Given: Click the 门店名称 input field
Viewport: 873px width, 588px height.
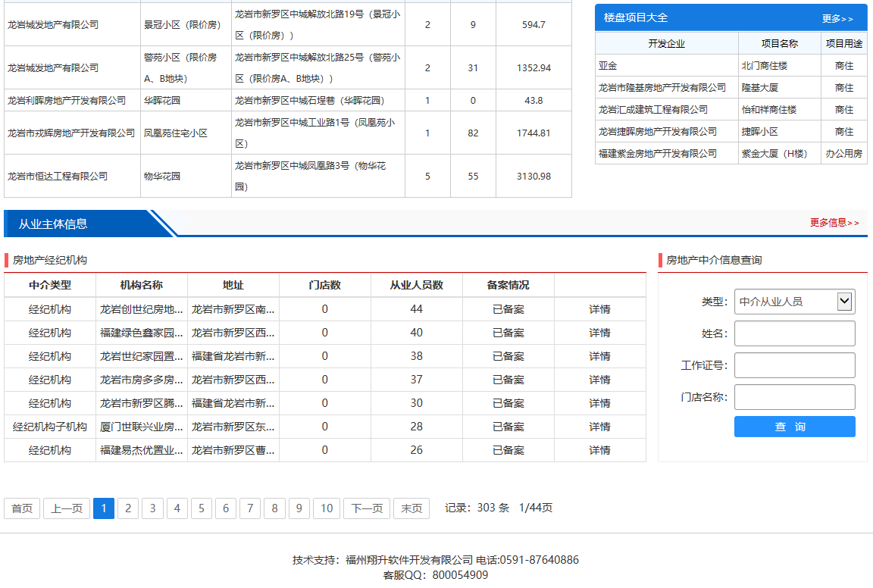Looking at the screenshot, I should coord(794,397).
